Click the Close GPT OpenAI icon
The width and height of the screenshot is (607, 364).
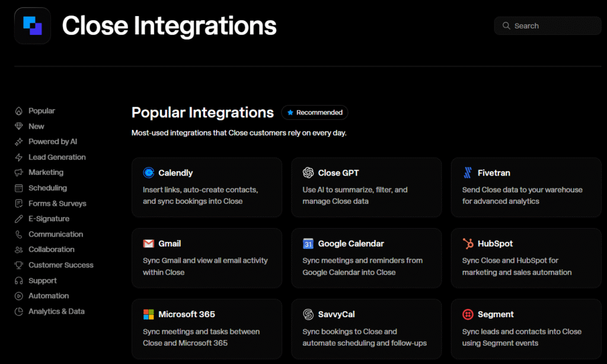point(308,173)
